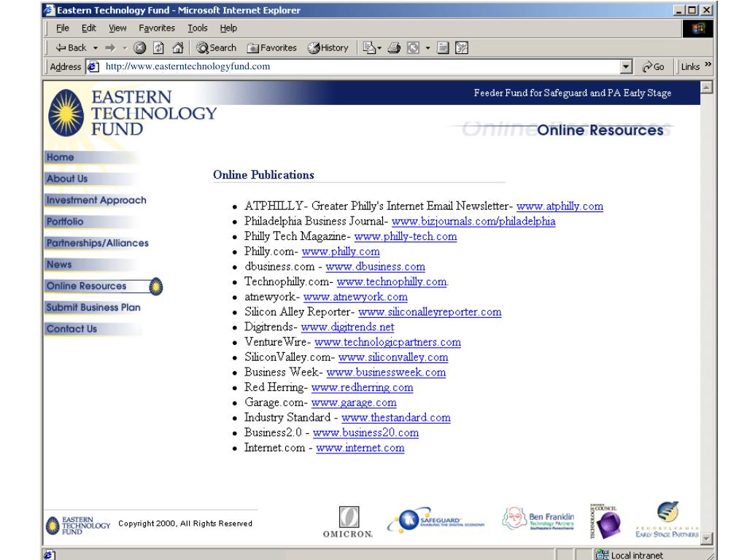Open the www.siliconalleyreporter.com link
Image resolution: width=747 pixels, height=560 pixels.
tap(430, 312)
